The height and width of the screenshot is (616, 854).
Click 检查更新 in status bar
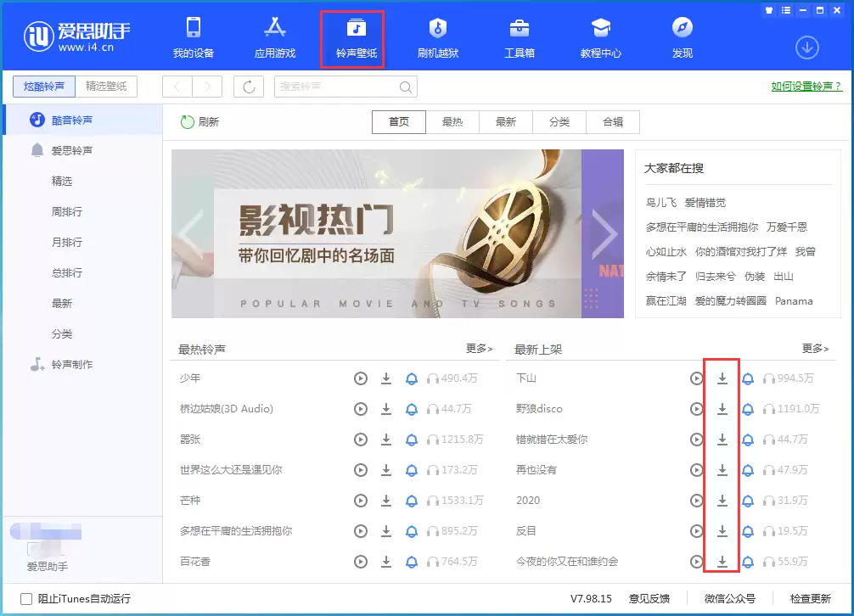click(811, 598)
